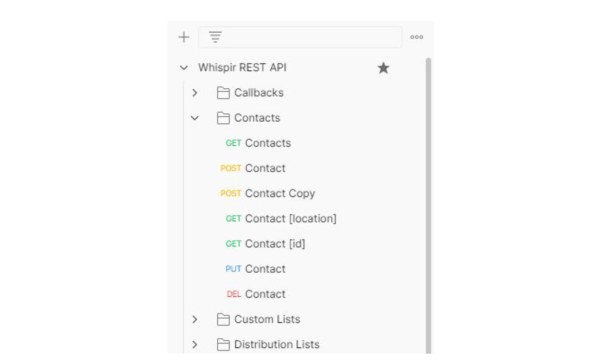The width and height of the screenshot is (605, 364).
Task: Open the three-dot more options menu
Action: (x=416, y=37)
